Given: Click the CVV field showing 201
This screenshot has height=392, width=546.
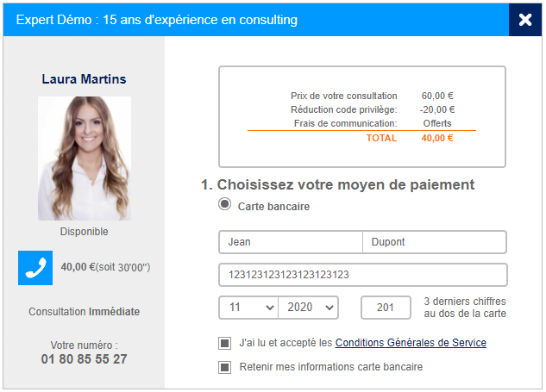Looking at the screenshot, I should (386, 308).
